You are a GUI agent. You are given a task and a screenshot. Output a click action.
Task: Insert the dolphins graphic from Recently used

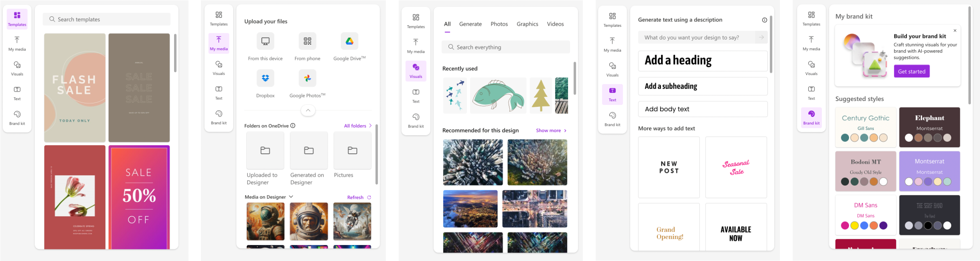pos(455,96)
